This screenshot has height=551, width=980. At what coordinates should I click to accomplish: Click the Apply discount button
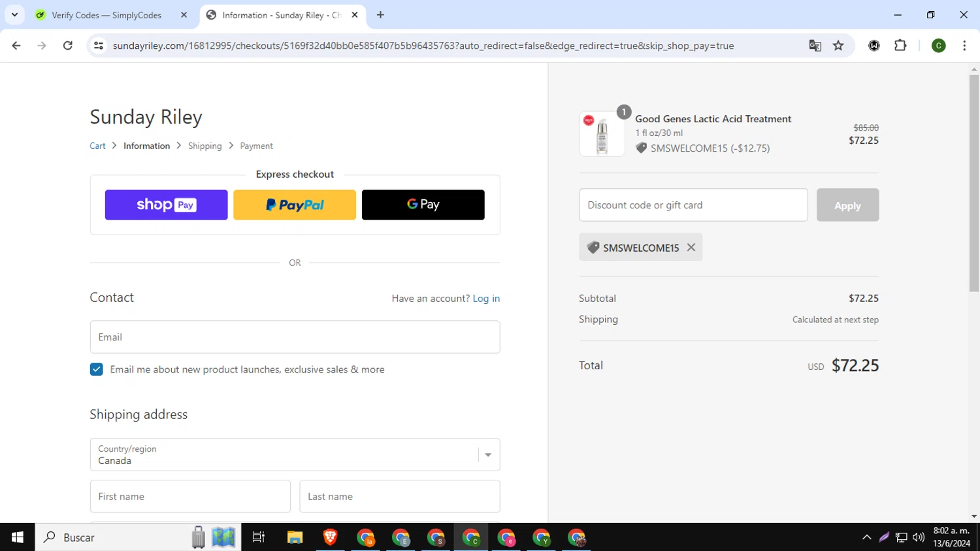point(847,205)
